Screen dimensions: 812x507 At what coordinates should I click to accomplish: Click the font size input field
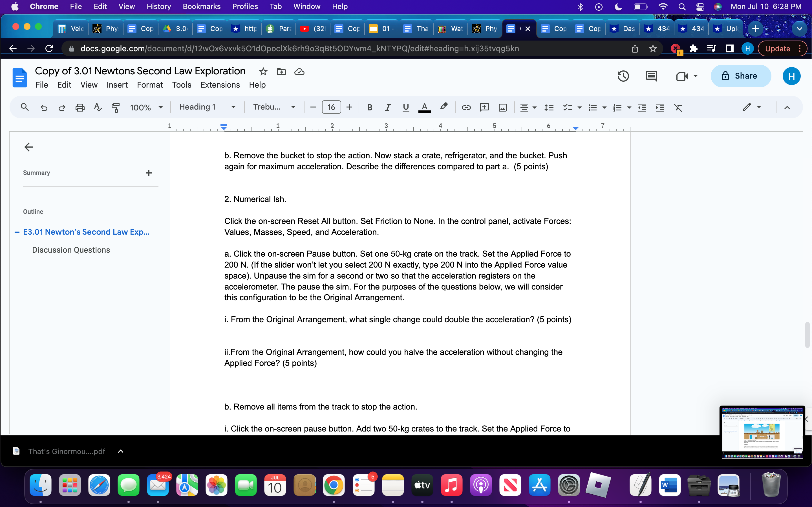point(331,107)
